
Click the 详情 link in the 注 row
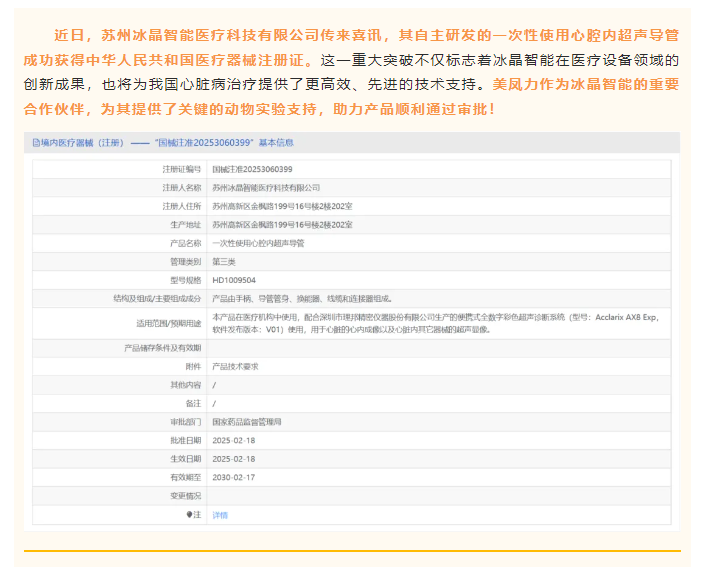pos(220,514)
